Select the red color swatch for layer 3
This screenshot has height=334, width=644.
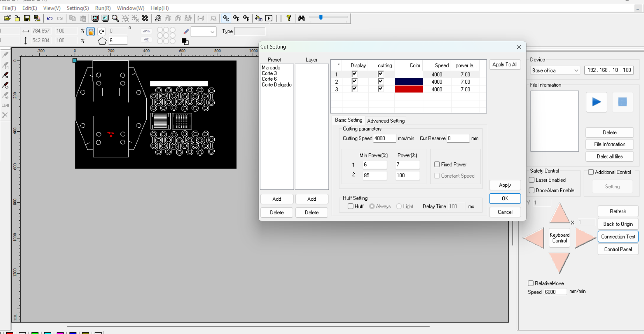pyautogui.click(x=408, y=89)
